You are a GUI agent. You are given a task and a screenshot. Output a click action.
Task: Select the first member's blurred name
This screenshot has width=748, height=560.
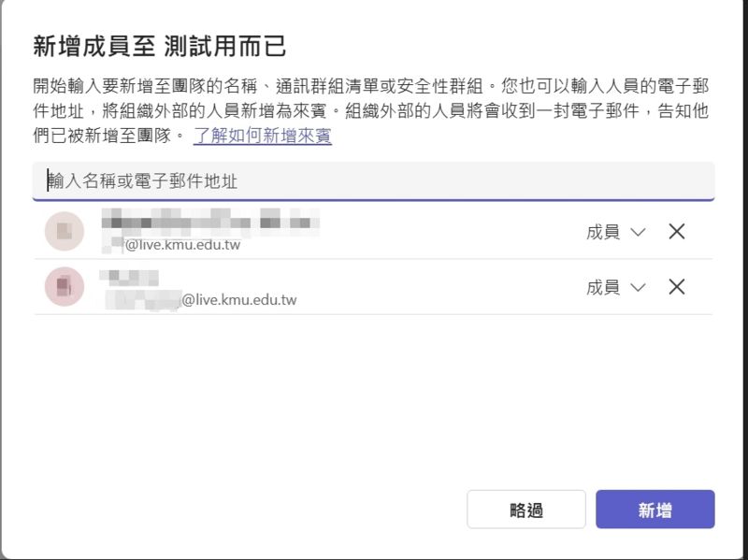pos(210,223)
